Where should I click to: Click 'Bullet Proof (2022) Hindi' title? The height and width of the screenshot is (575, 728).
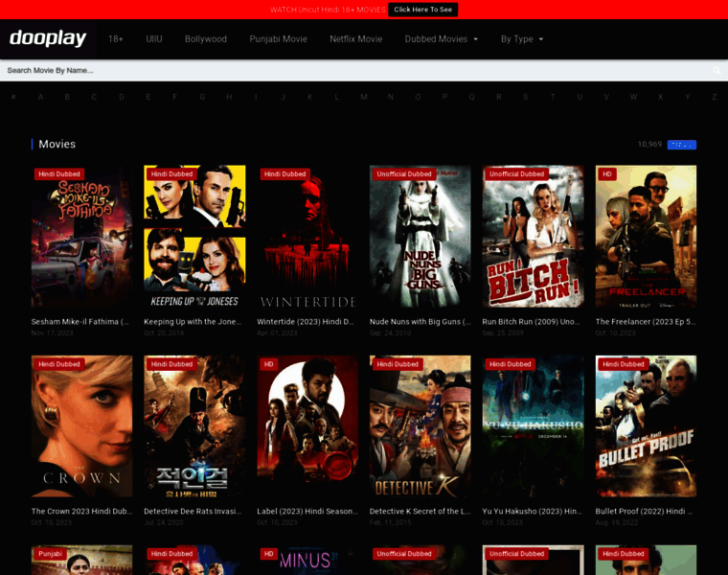click(x=644, y=511)
